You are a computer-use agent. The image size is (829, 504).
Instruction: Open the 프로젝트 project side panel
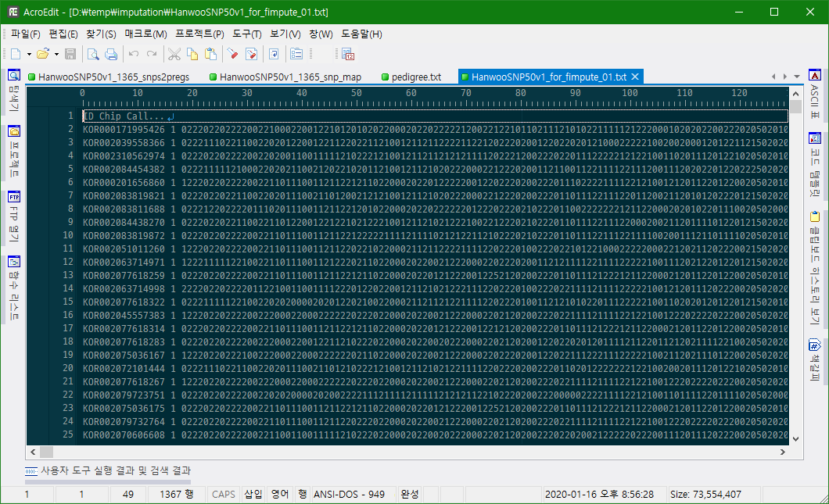[x=14, y=150]
